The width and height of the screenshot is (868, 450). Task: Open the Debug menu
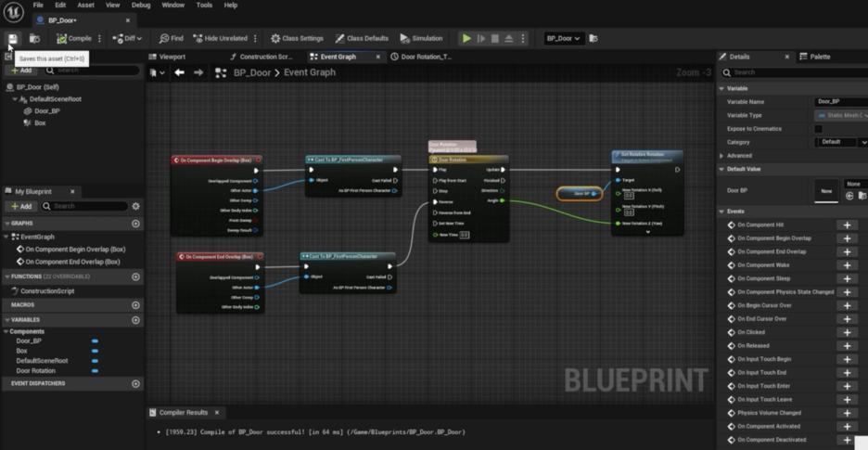[x=141, y=5]
